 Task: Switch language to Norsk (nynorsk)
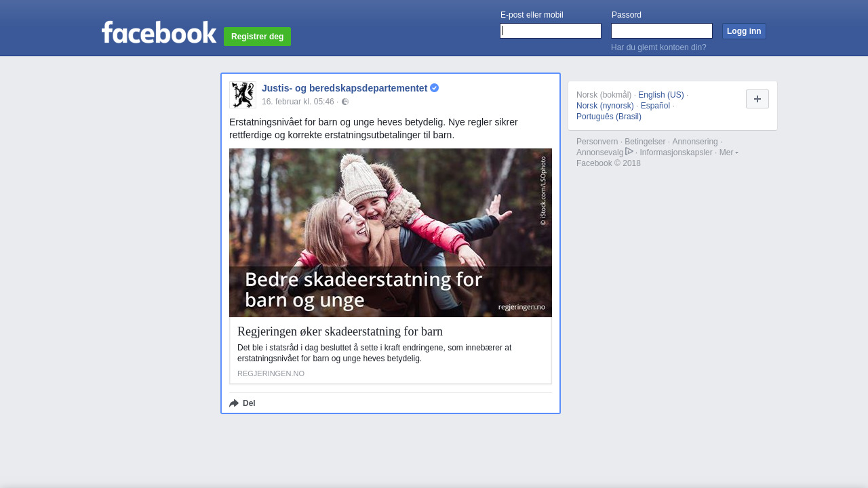click(605, 106)
